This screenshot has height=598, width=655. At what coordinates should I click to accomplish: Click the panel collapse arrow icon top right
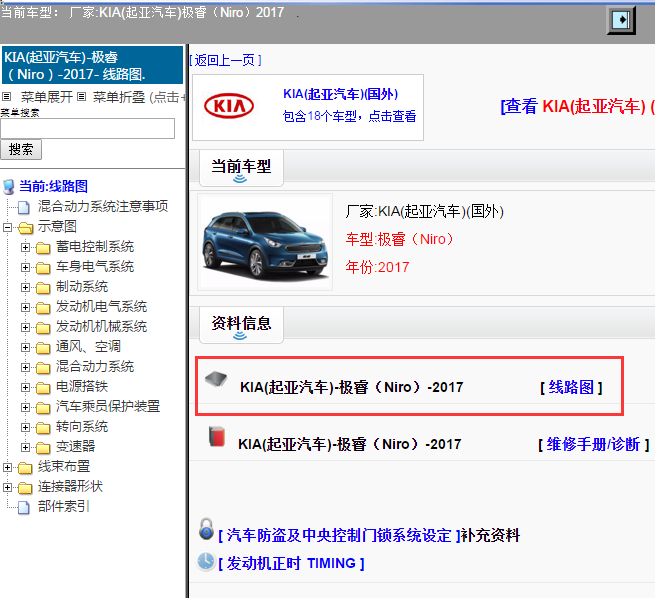click(x=621, y=20)
